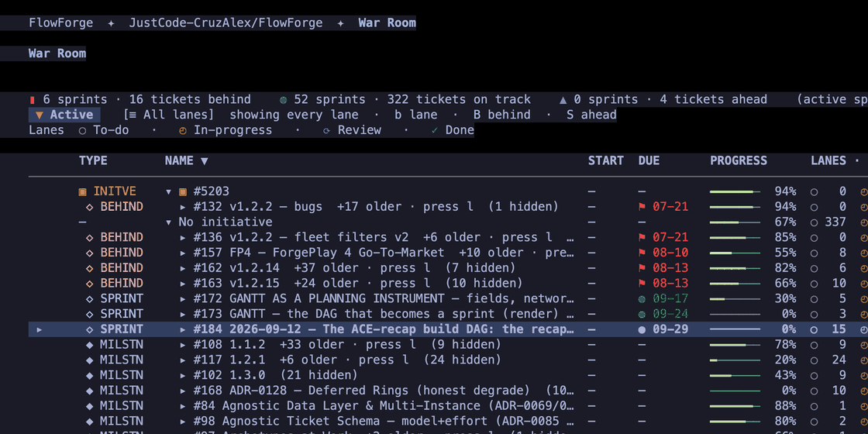868x434 pixels.
Task: Click the list icon in All lanes
Action: click(133, 115)
